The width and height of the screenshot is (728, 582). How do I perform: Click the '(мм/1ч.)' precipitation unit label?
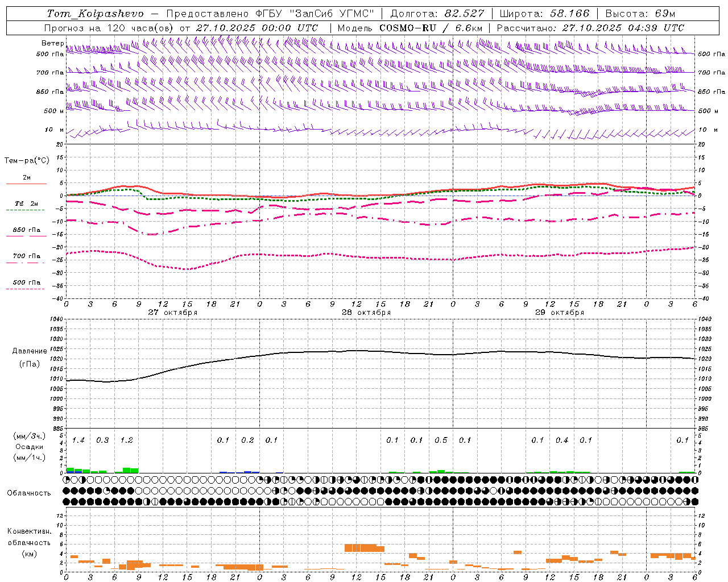pyautogui.click(x=29, y=458)
